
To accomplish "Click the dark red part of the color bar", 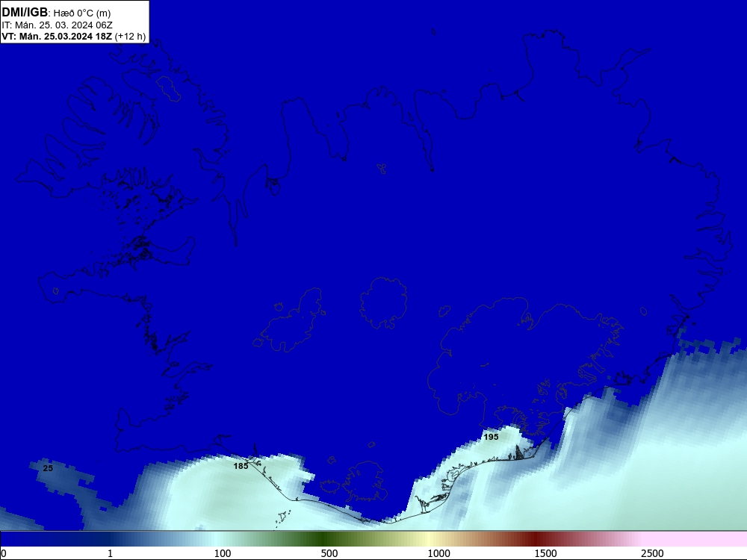I will coord(536,539).
